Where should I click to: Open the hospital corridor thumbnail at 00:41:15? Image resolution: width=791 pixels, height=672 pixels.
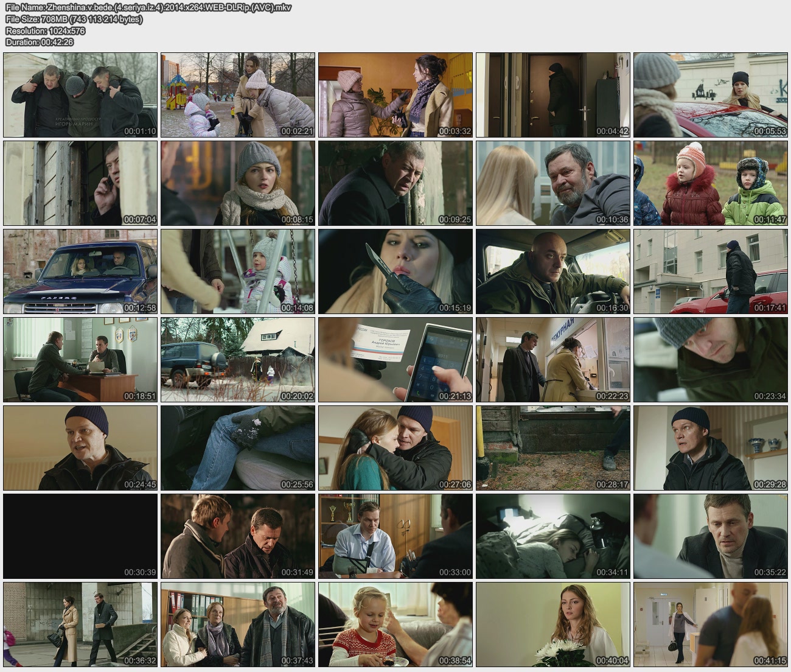(x=710, y=625)
